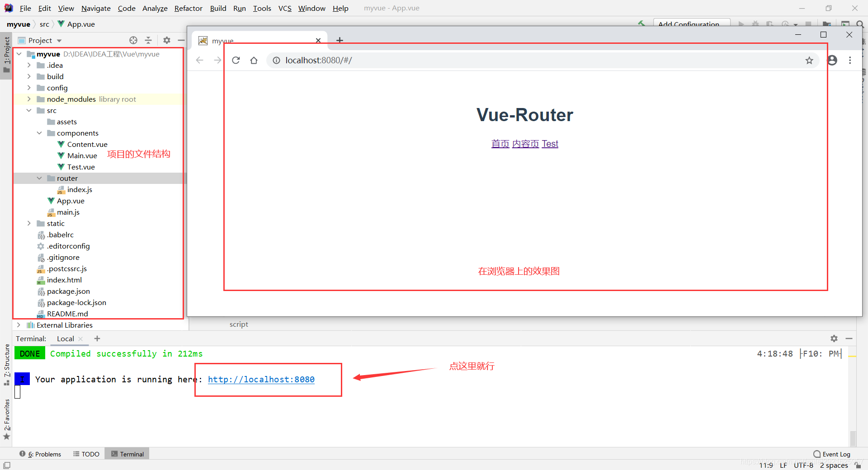Add a new terminal session tab

(97, 338)
